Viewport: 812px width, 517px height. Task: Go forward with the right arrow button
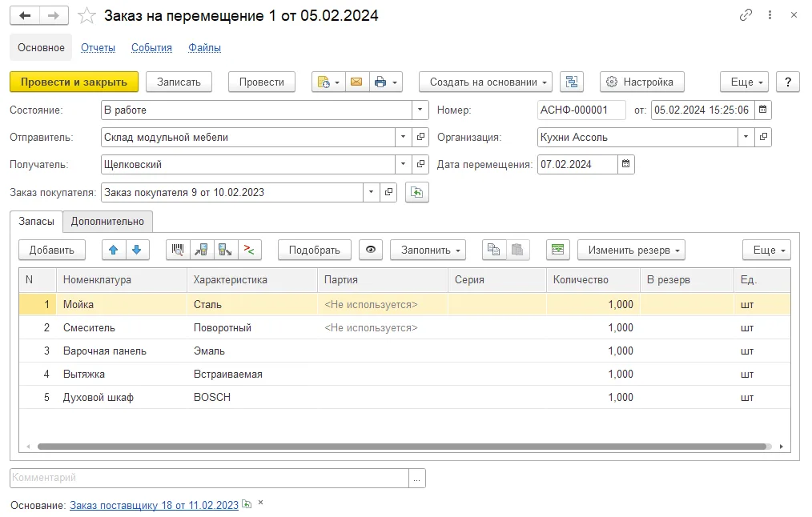click(54, 15)
